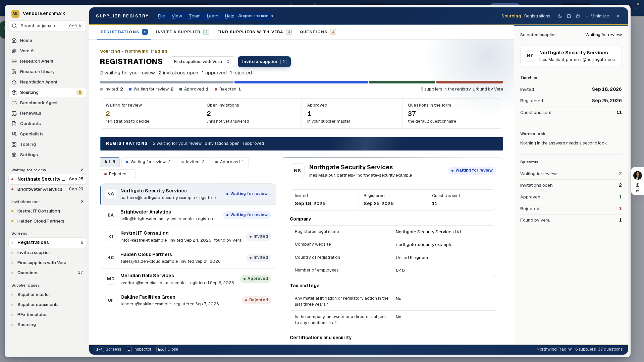Click VendorBenchmark VB logo
This screenshot has height=362, width=644.
(15, 13)
